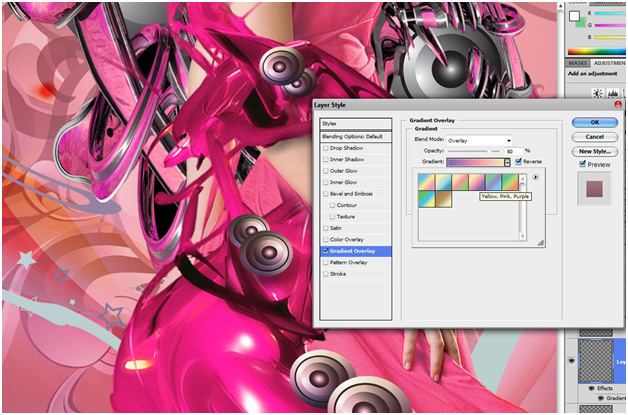Screen dimensions: 628x415
Task: Confirm with the OK button
Action: point(595,122)
